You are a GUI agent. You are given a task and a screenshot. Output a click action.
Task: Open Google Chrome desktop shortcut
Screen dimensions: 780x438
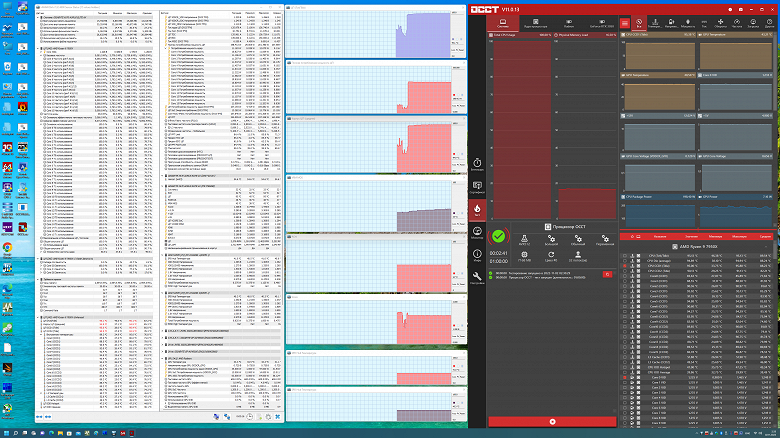(x=7, y=249)
